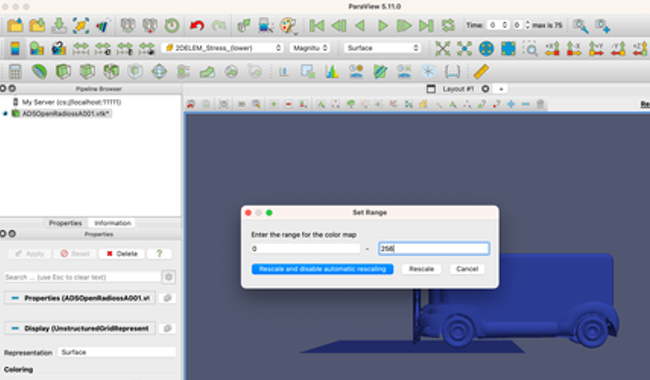Step to previous frame
650x380 pixels.
point(339,26)
